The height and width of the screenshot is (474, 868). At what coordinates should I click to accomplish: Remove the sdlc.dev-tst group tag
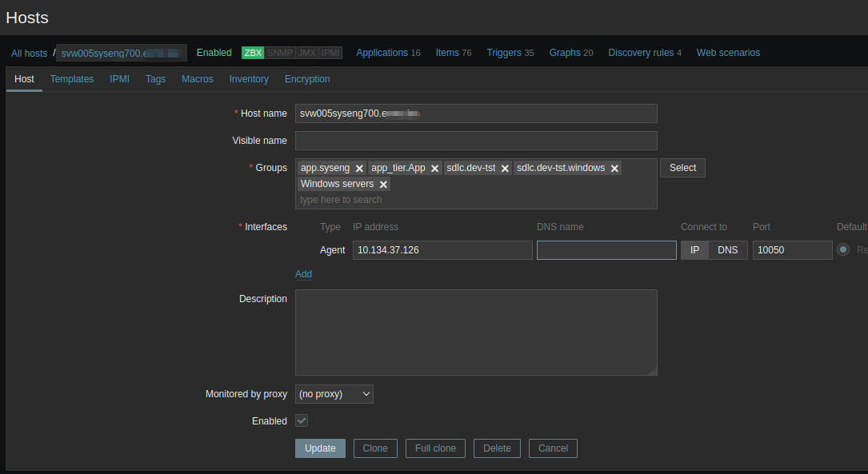(x=505, y=169)
